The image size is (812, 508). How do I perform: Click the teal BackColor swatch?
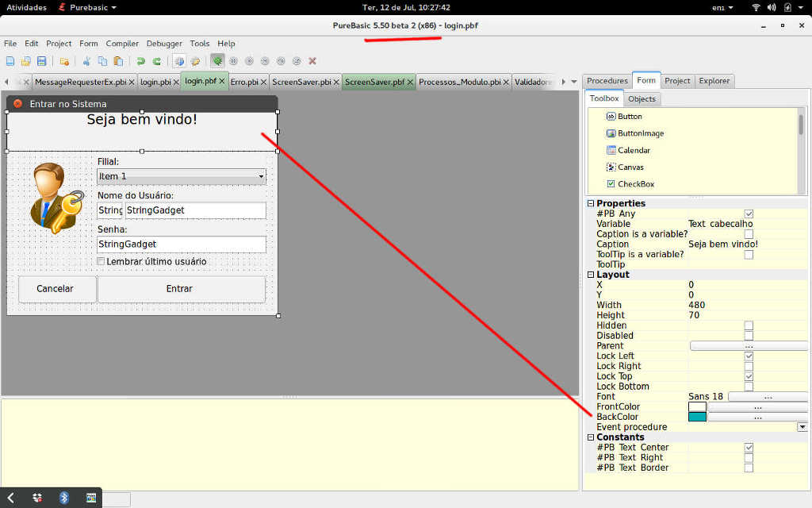click(x=697, y=417)
